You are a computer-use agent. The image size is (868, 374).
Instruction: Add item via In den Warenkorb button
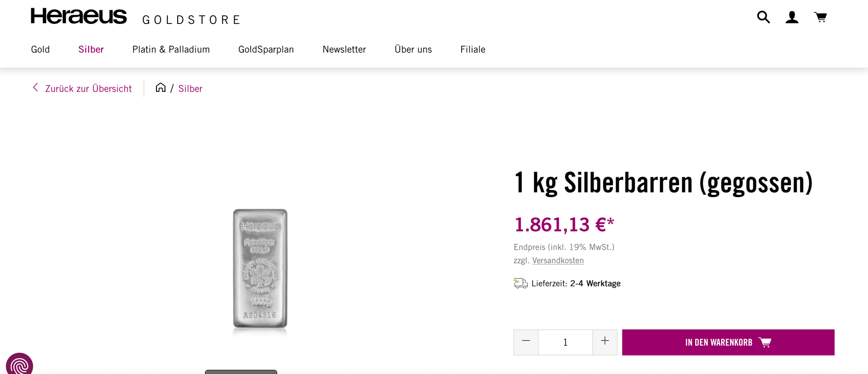pos(728,342)
